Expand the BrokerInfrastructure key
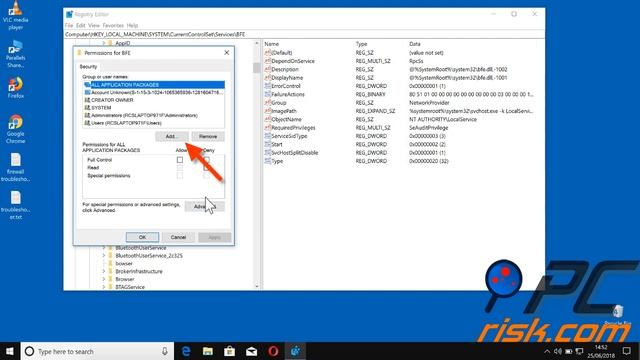Screen dimensions: 640x360 [x=104, y=271]
